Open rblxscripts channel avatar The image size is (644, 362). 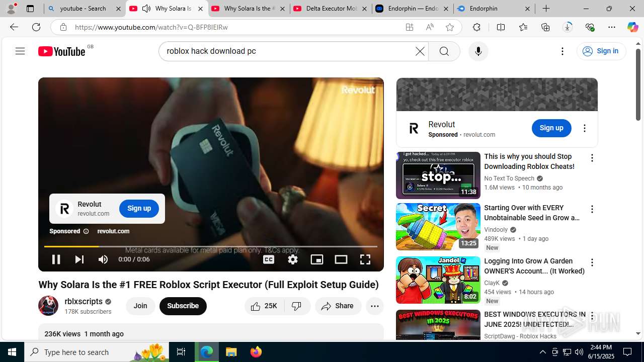(48, 306)
